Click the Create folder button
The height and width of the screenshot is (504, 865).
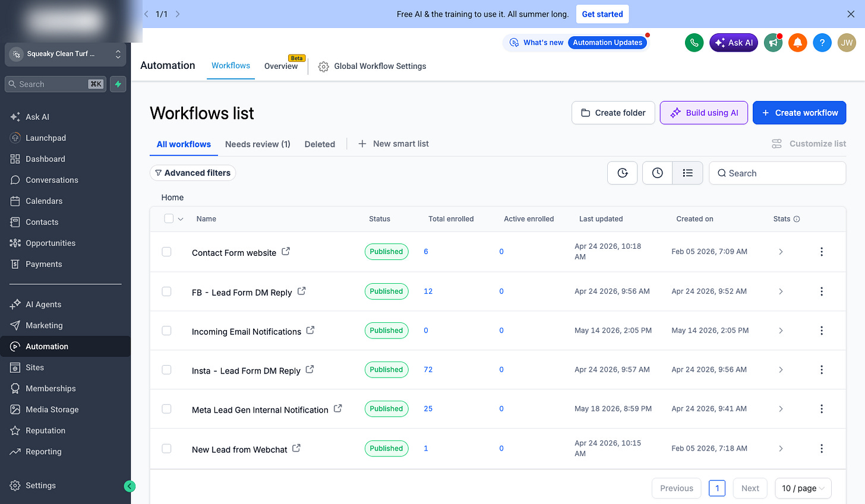coord(613,113)
